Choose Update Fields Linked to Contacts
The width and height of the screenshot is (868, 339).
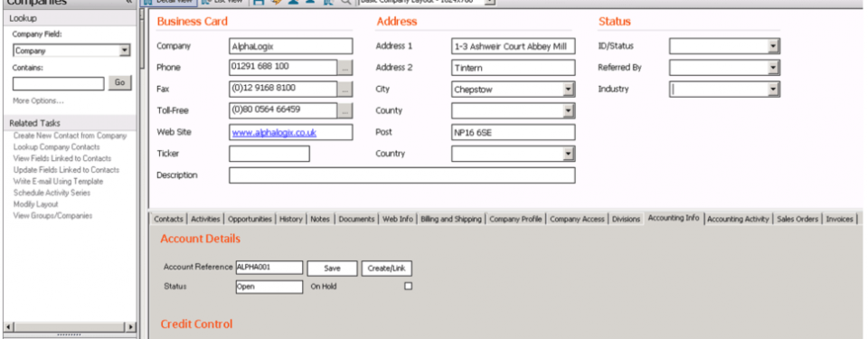point(66,170)
